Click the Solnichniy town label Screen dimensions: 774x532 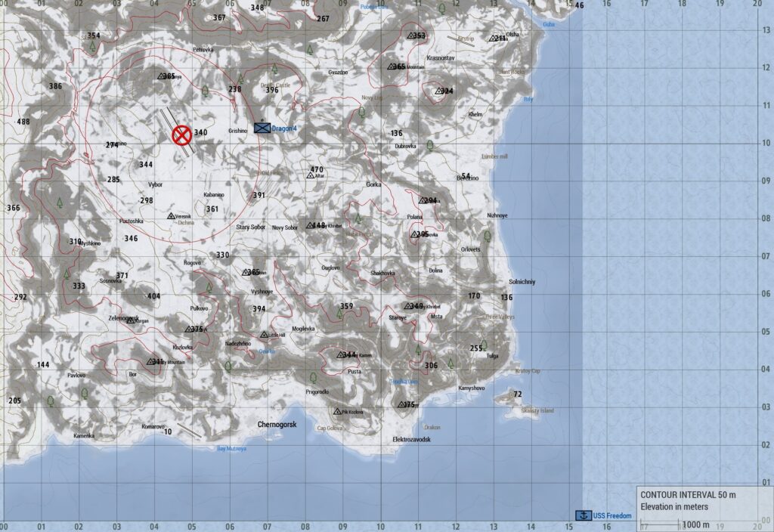tap(522, 282)
